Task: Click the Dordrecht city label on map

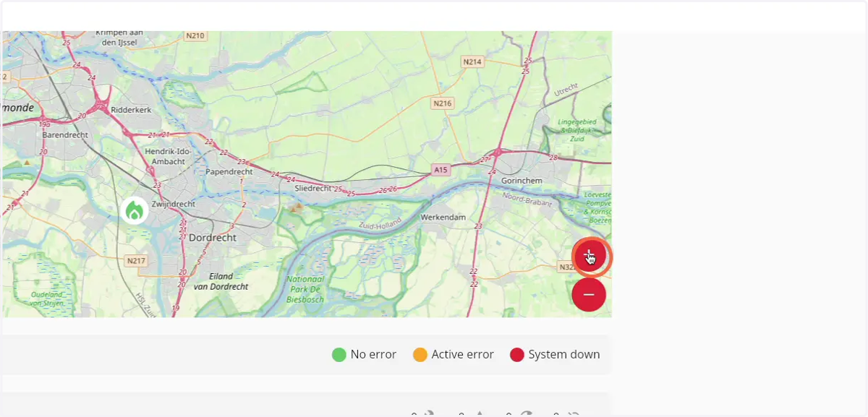Action: click(213, 237)
